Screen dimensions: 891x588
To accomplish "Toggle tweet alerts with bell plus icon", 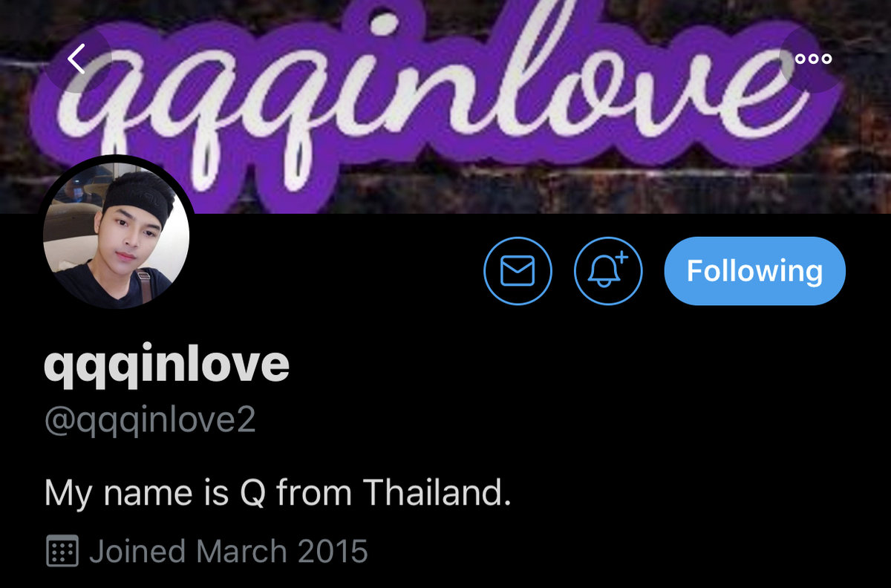I will (x=608, y=271).
